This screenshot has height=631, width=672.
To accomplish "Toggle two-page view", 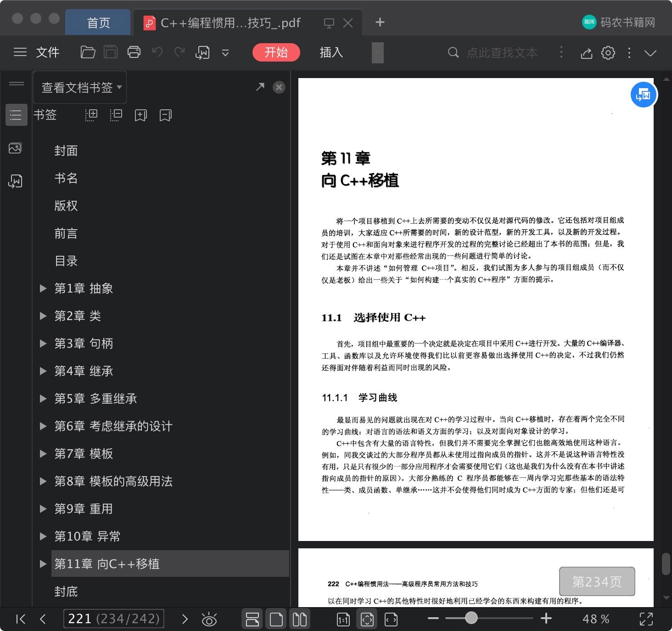I will (300, 619).
